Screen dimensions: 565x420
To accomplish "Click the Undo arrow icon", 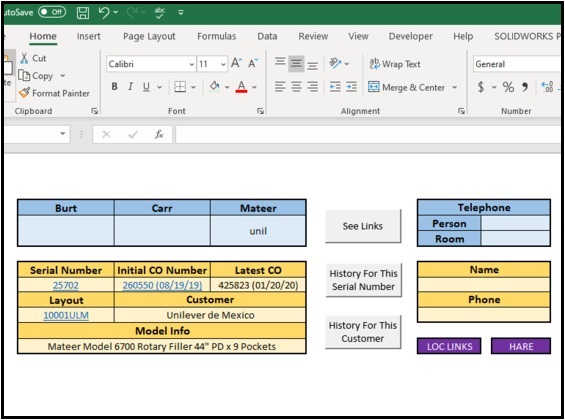I will pos(104,13).
